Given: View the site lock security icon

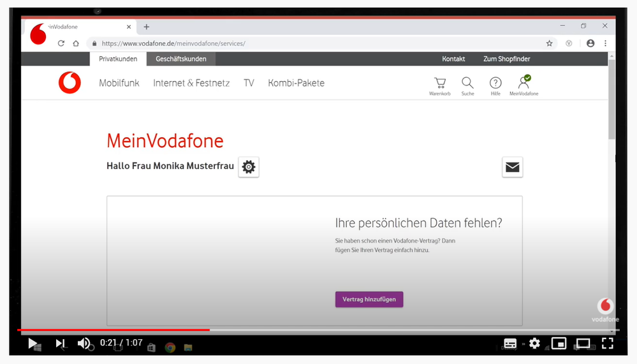Looking at the screenshot, I should [94, 43].
